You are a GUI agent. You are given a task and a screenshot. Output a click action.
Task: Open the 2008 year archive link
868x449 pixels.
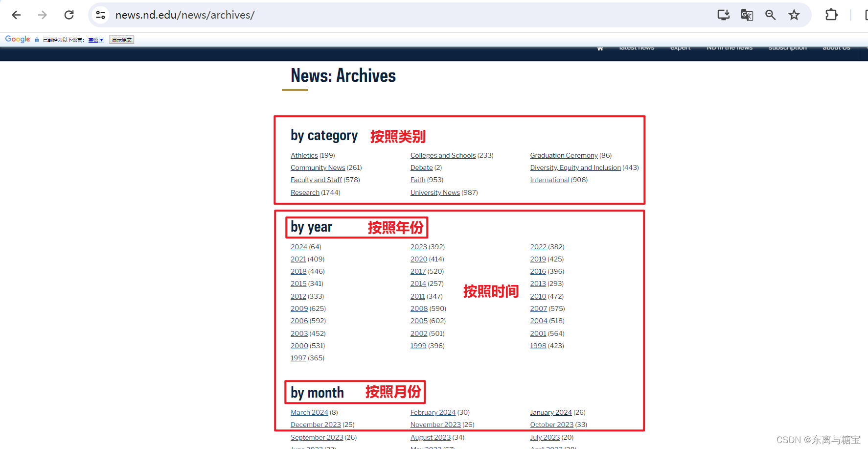419,308
